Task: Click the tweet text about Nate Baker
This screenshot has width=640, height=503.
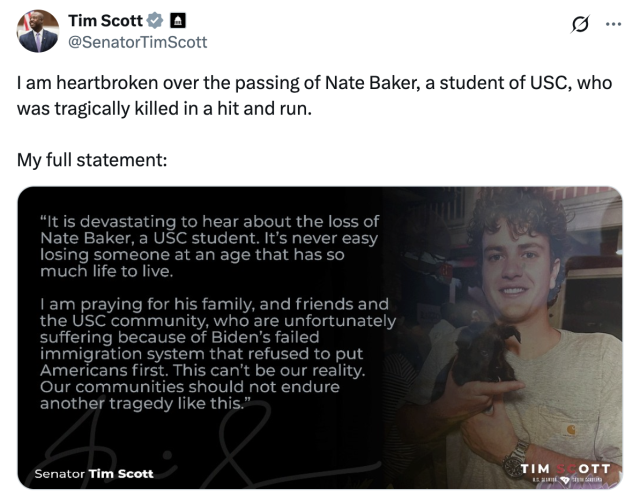Action: [x=314, y=95]
